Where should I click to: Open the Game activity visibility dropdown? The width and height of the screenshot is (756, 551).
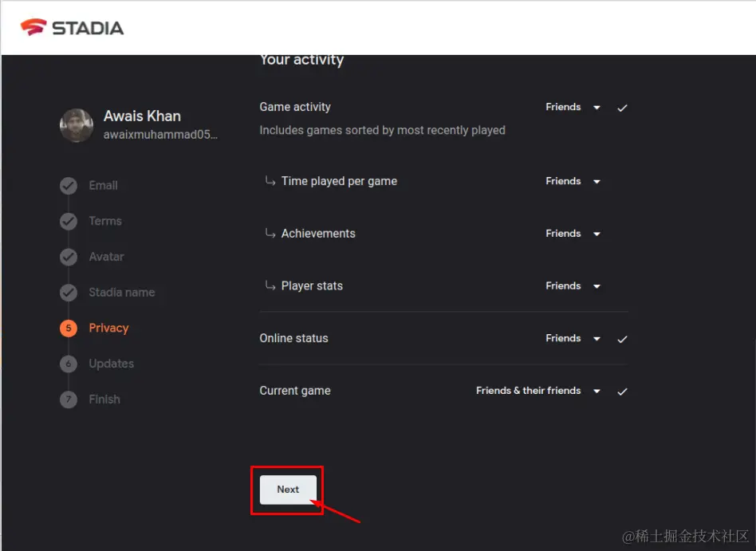(x=573, y=107)
